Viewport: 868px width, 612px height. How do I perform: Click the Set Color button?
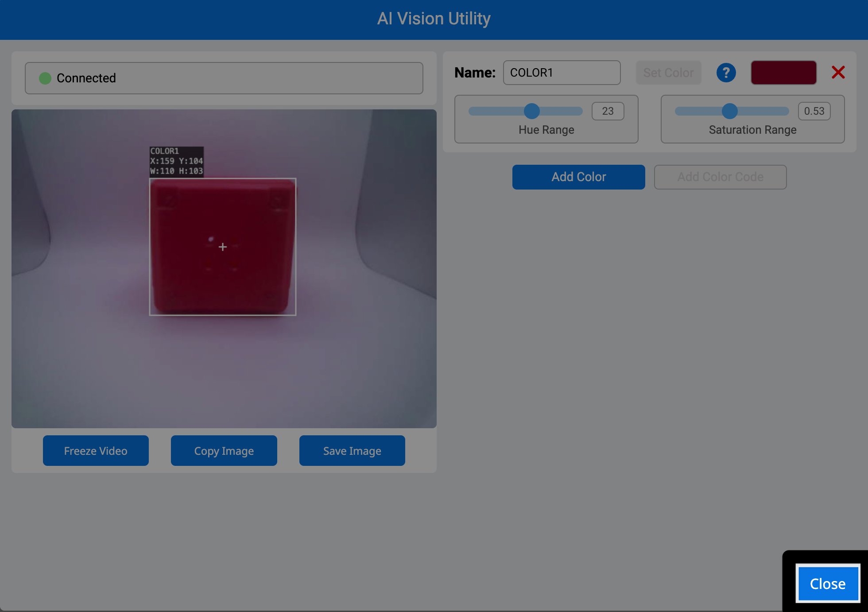click(x=668, y=72)
